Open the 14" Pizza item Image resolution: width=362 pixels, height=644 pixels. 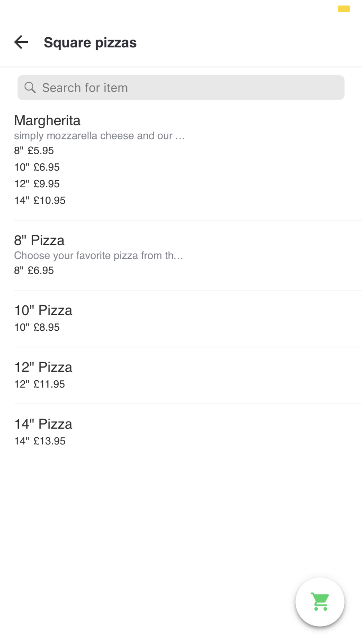(x=43, y=424)
